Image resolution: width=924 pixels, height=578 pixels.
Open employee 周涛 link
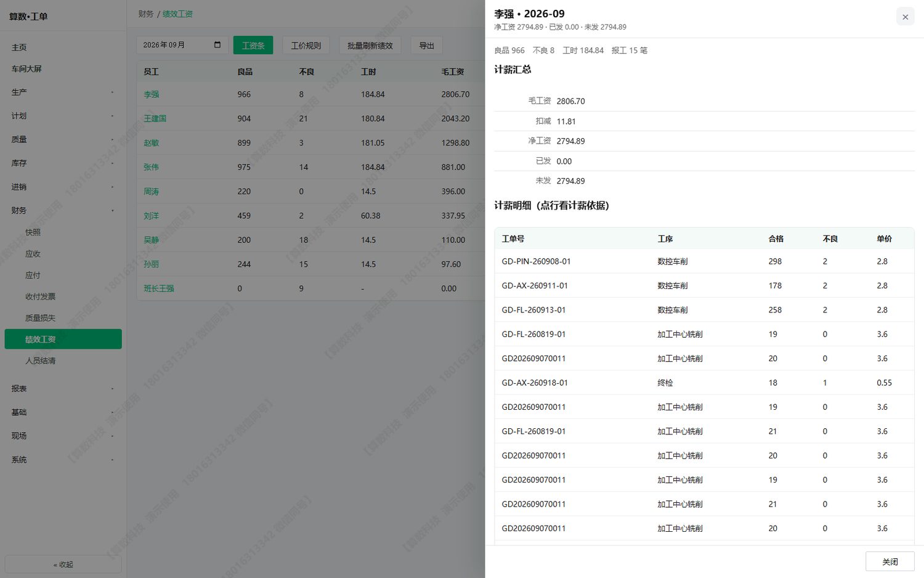coord(152,192)
